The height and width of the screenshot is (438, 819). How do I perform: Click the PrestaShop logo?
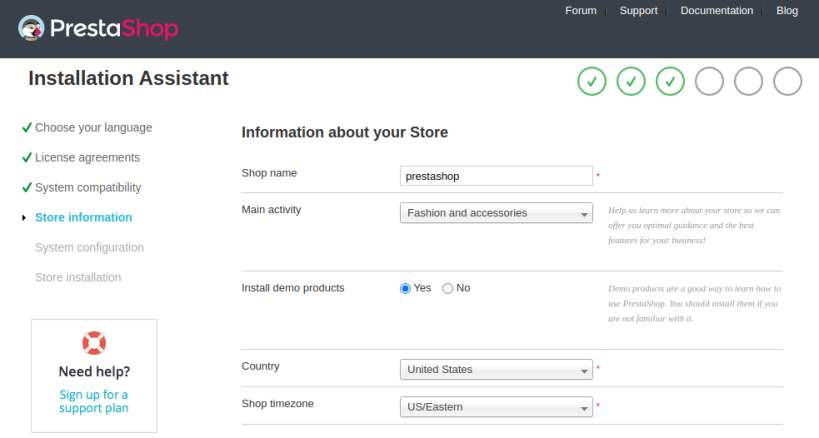[x=98, y=28]
